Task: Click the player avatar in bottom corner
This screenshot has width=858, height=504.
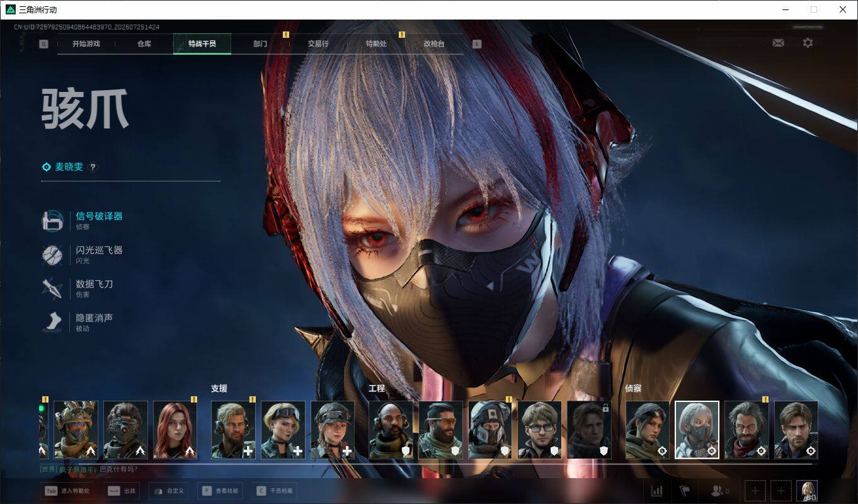Action: pyautogui.click(x=807, y=491)
